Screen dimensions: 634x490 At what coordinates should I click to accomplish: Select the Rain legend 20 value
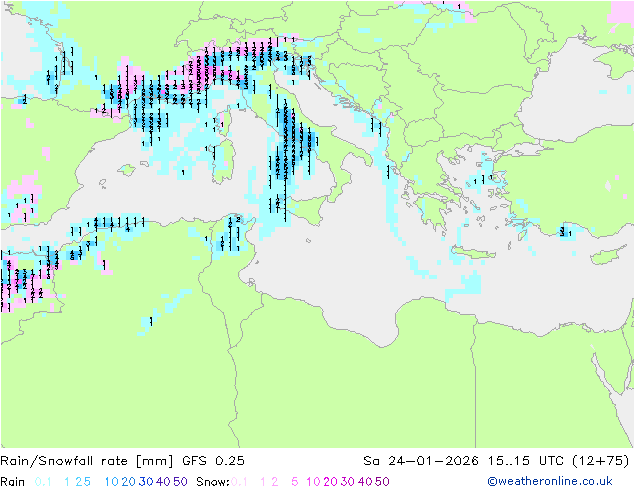[129, 482]
